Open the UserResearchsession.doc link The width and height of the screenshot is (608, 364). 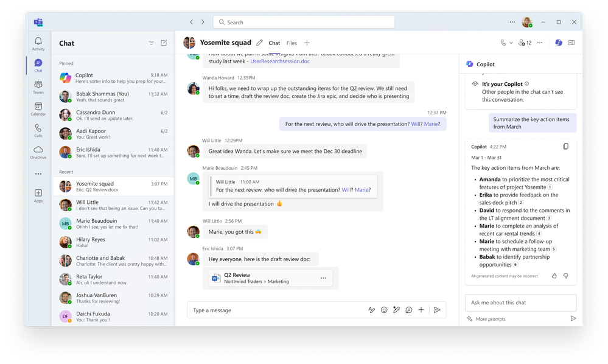pos(280,61)
